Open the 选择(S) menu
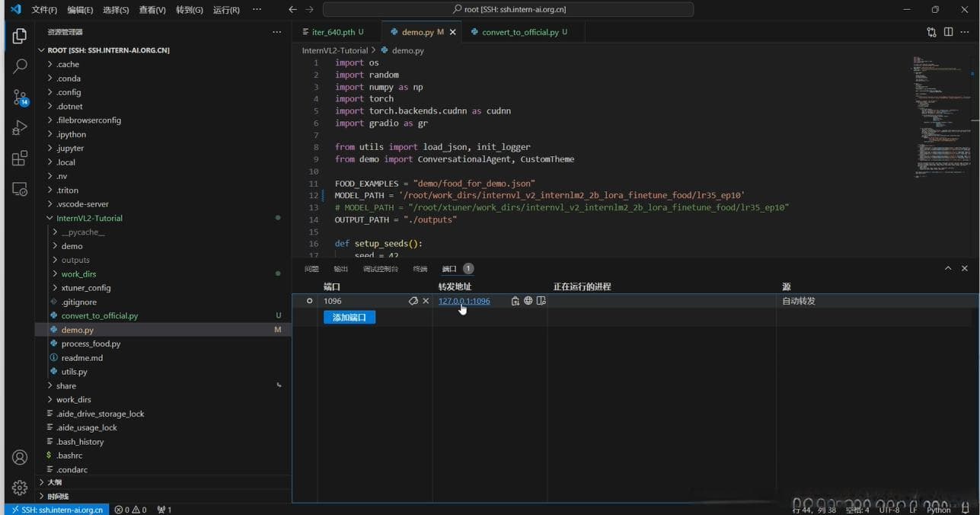980x515 pixels. pos(116,10)
